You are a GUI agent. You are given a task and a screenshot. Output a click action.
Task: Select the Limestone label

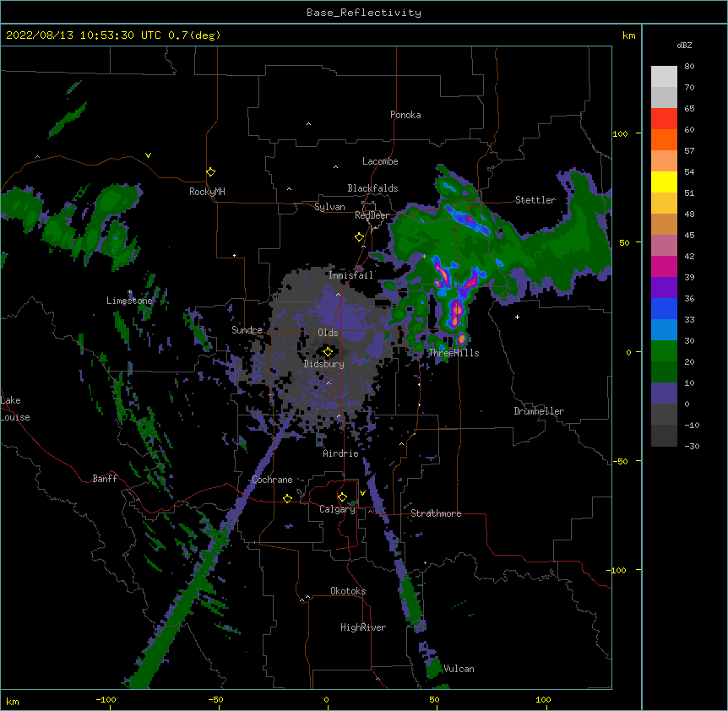coord(129,301)
